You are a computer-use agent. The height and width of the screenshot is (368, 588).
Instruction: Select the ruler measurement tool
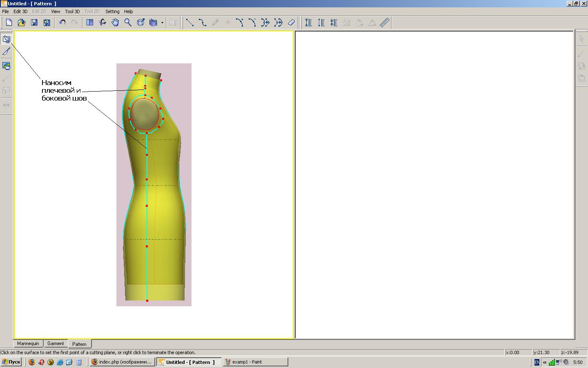click(x=385, y=22)
